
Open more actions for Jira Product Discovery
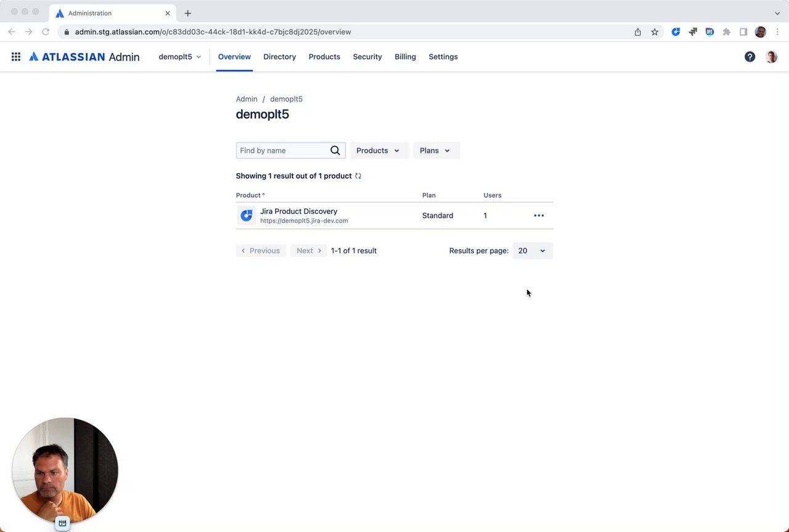tap(539, 215)
